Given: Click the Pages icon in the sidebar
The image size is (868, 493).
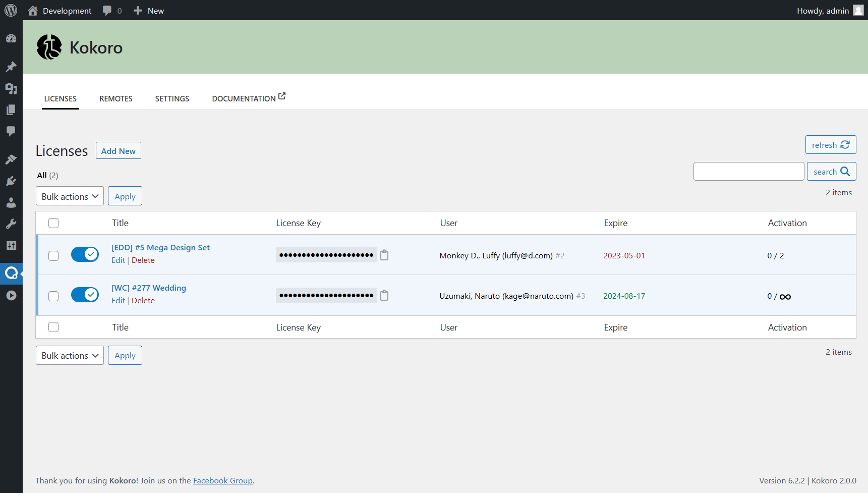Looking at the screenshot, I should [11, 109].
